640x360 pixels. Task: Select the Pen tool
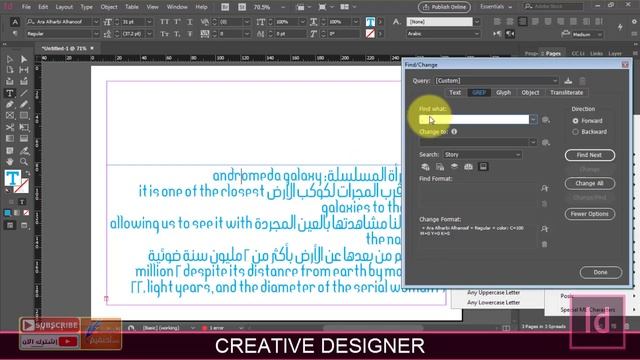click(x=10, y=104)
